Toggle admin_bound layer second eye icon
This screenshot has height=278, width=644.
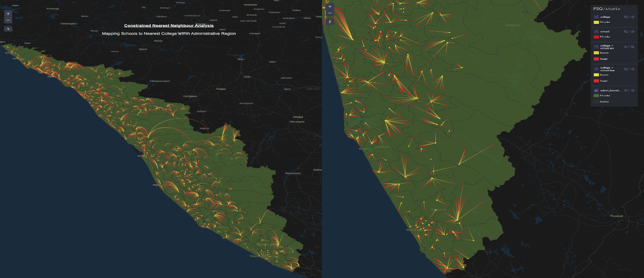point(632,90)
